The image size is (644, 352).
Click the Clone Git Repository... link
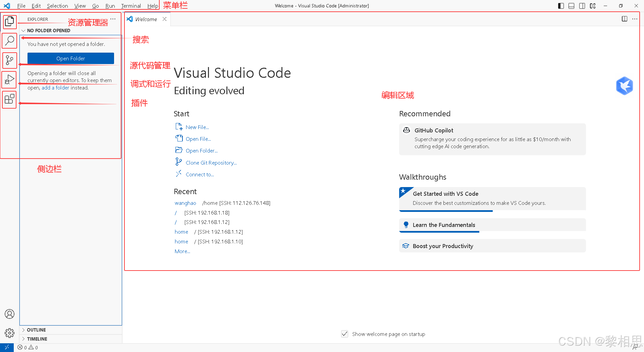point(211,163)
